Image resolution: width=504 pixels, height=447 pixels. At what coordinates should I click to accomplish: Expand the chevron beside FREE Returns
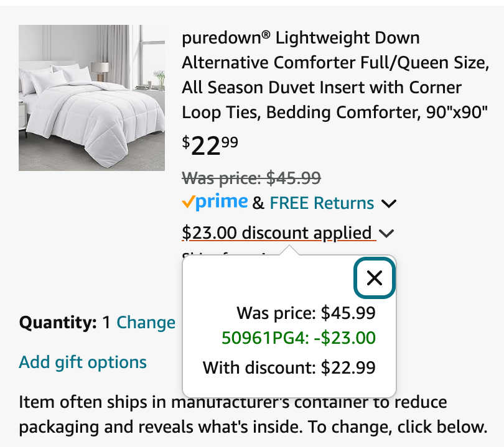[x=389, y=203]
